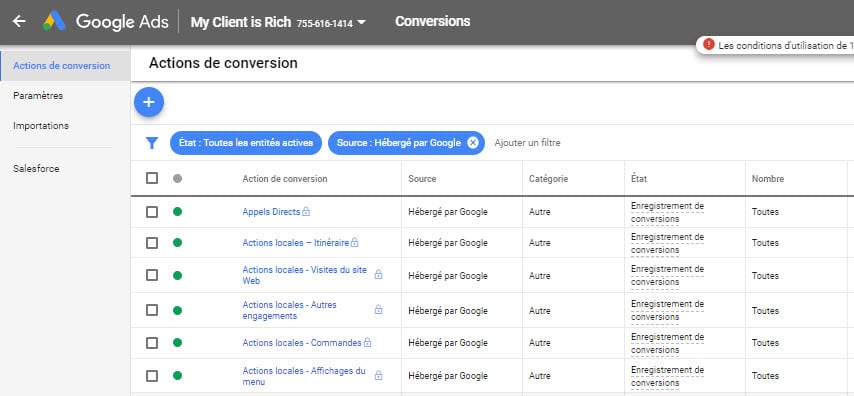Click lock icon next to Affichages du menu
Screen dimensions: 854x396
tap(379, 375)
